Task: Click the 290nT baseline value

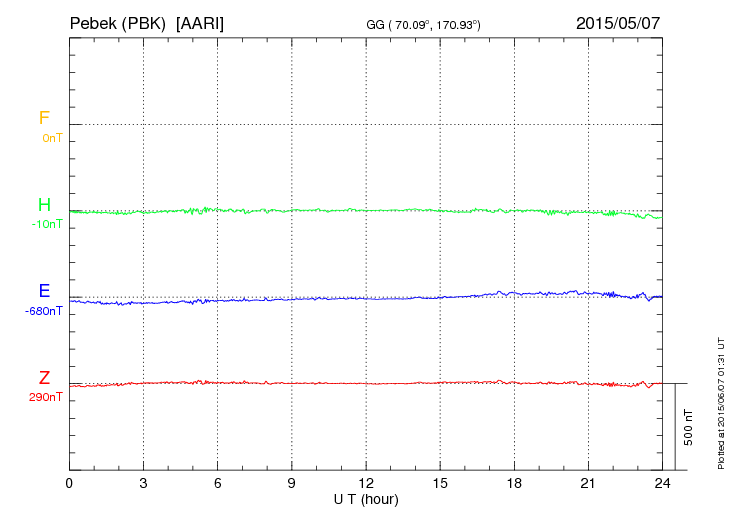Action: [x=46, y=398]
